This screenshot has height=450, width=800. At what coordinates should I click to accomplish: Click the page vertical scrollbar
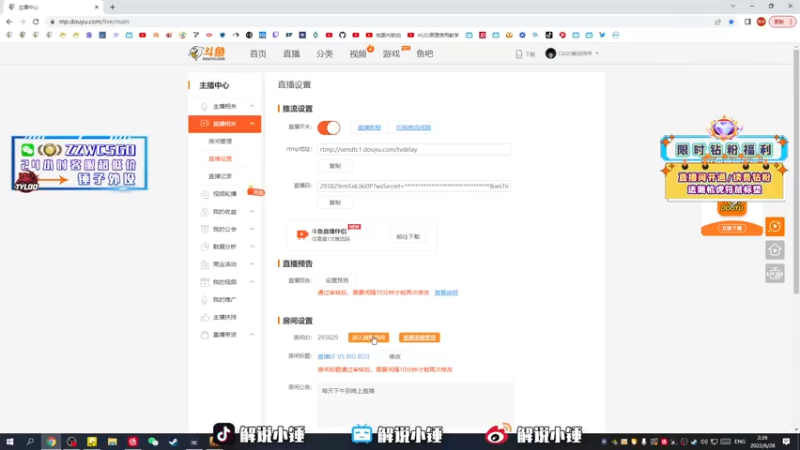[796, 171]
